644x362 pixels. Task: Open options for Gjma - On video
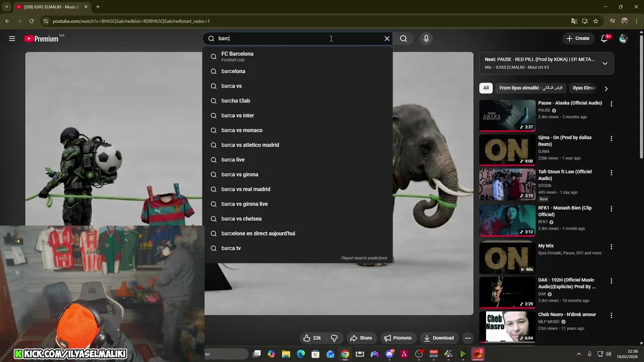[611, 138]
